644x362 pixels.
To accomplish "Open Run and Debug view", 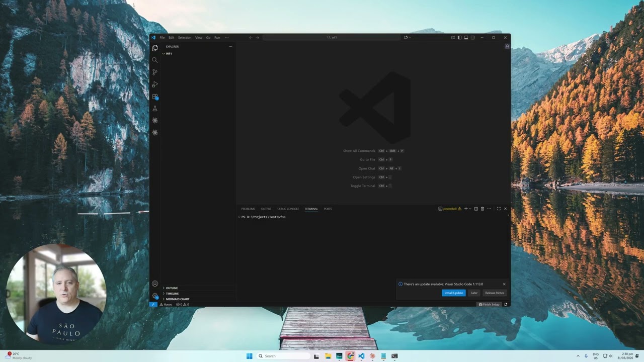I will click(155, 84).
